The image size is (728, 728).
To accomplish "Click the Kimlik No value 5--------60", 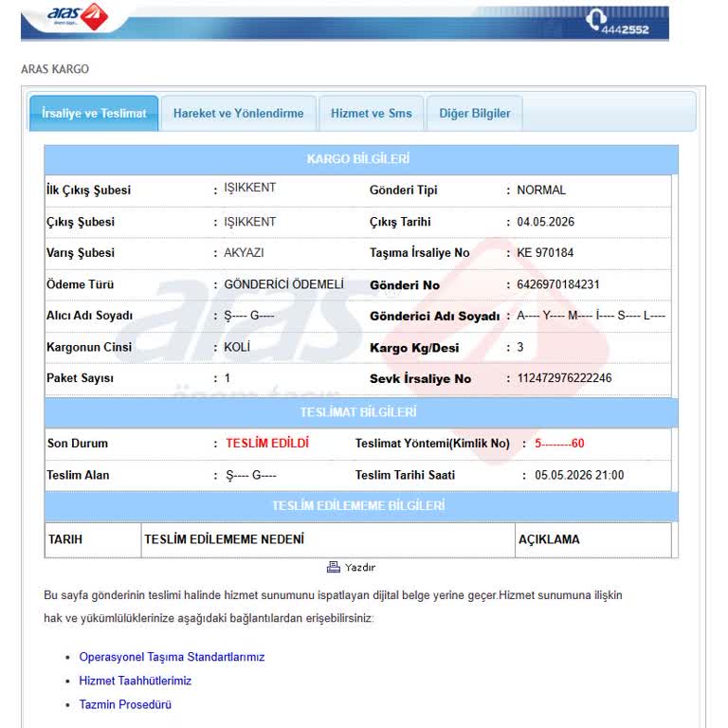I will pos(559,443).
